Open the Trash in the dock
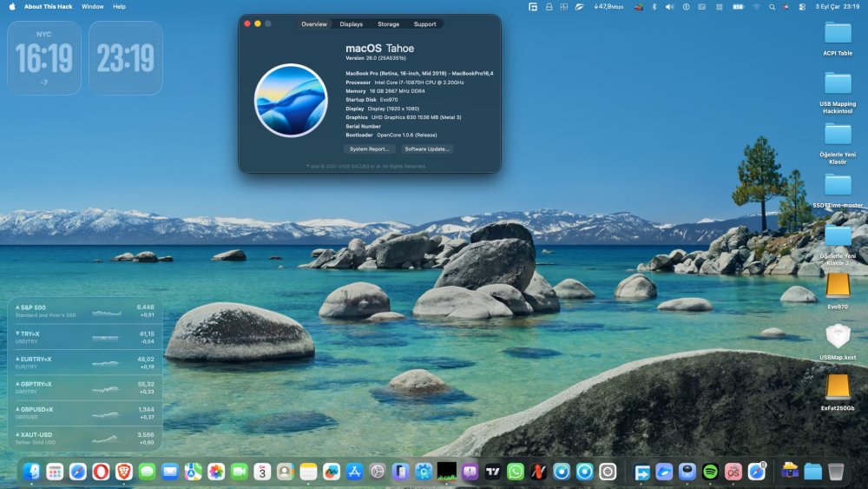 (x=836, y=472)
